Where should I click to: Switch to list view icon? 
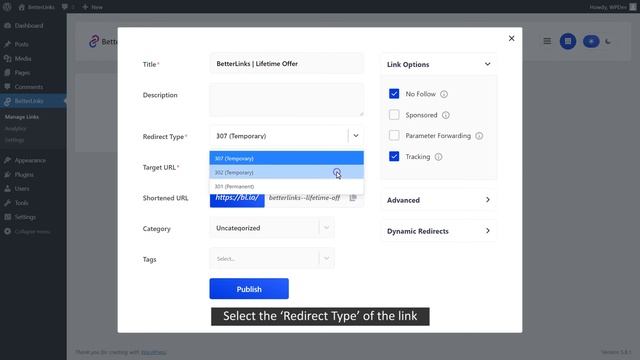point(547,41)
